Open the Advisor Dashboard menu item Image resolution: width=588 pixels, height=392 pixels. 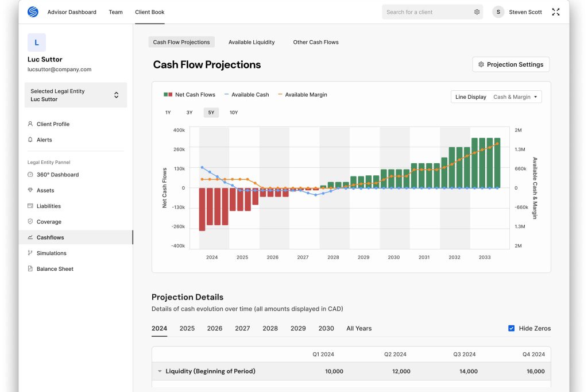72,12
